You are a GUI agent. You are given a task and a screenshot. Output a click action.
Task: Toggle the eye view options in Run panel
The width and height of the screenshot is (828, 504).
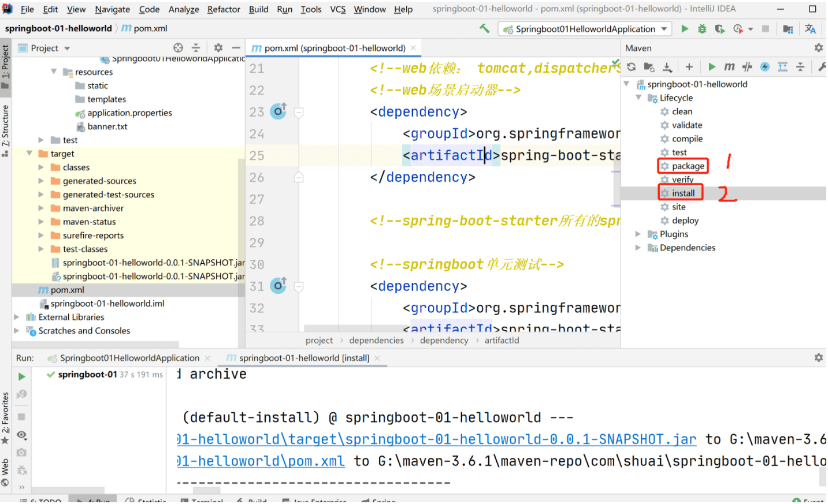tap(21, 435)
